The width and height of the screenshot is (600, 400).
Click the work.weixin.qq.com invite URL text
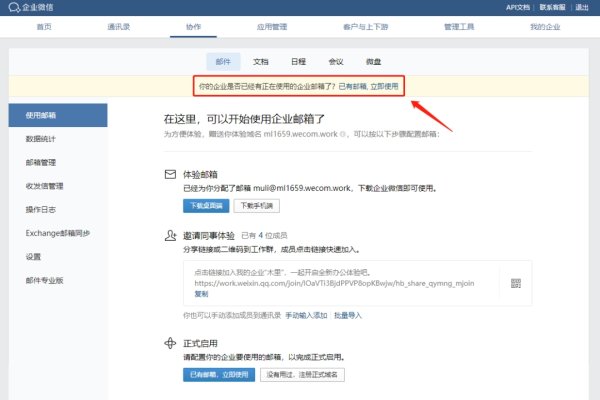334,283
